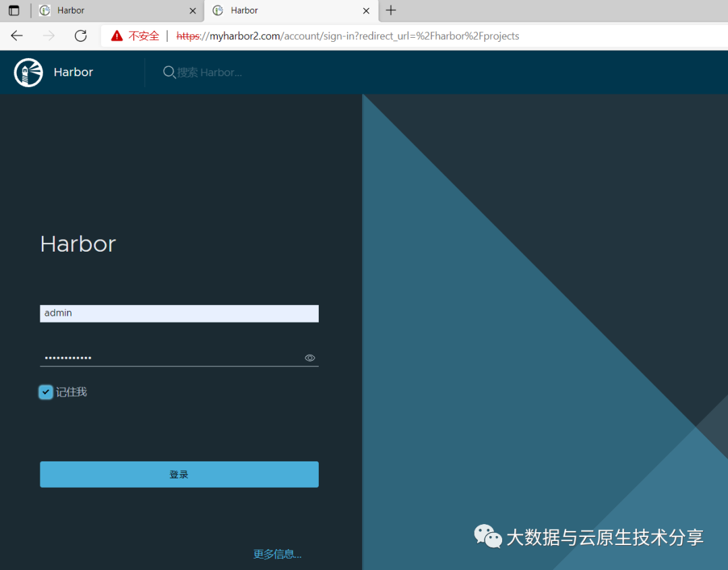Click the 不安全 security warning icon

pyautogui.click(x=117, y=36)
